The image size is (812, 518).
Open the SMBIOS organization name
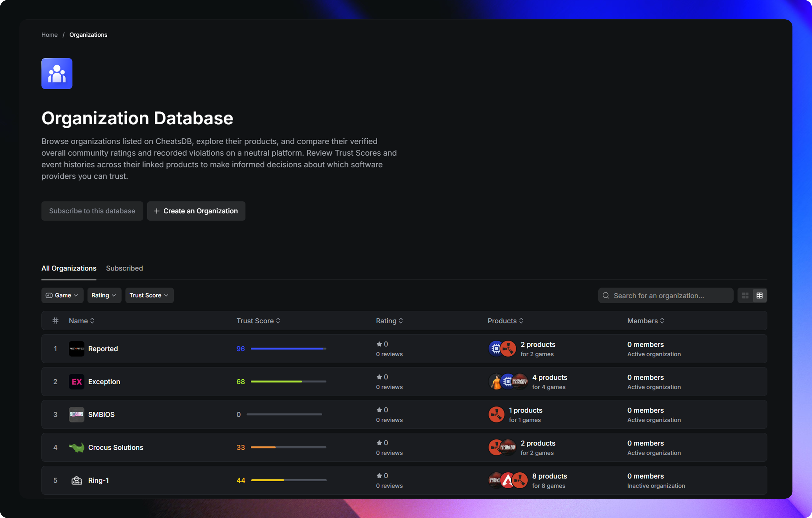click(101, 415)
